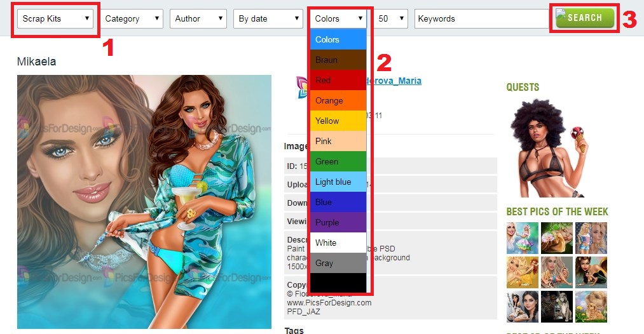Pick the Pink color option
This screenshot has height=334, width=644.
tap(338, 141)
